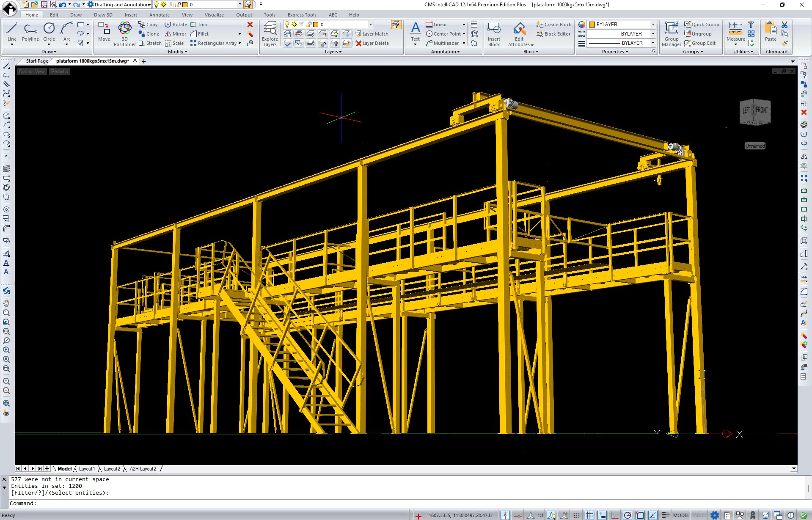The width and height of the screenshot is (812, 520).
Task: Use the Fillet tool
Action: coord(199,34)
